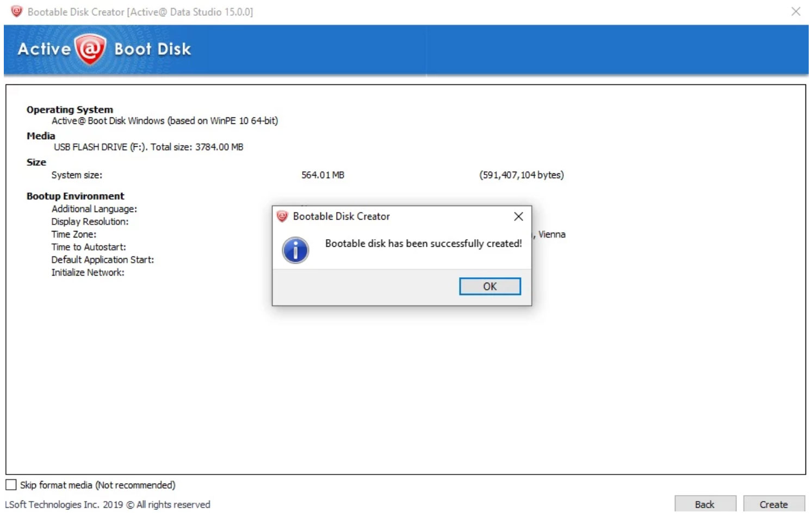Click the Bootable Disk Creator dialog title text
Viewport: 812px width, 525px height.
341,216
